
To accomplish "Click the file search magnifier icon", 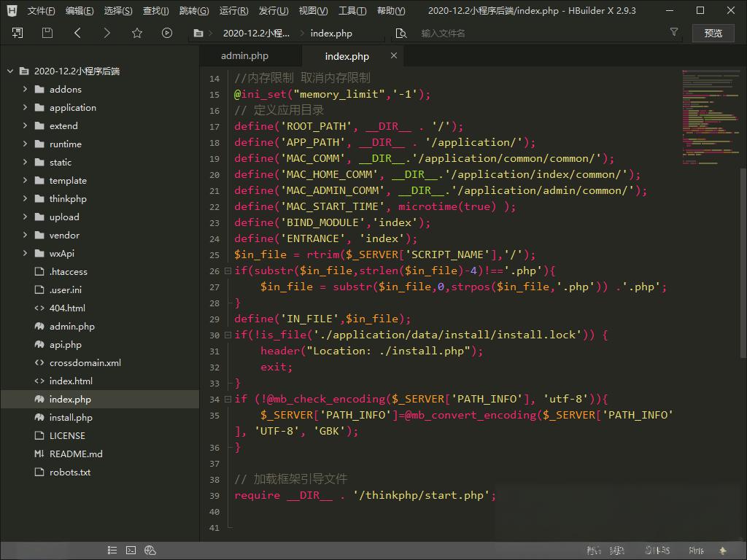I will click(x=401, y=34).
